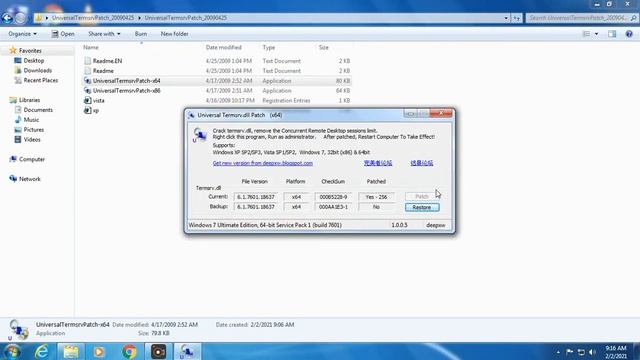The height and width of the screenshot is (360, 640).
Task: Open the address bar history dropdown
Action: (x=506, y=18)
